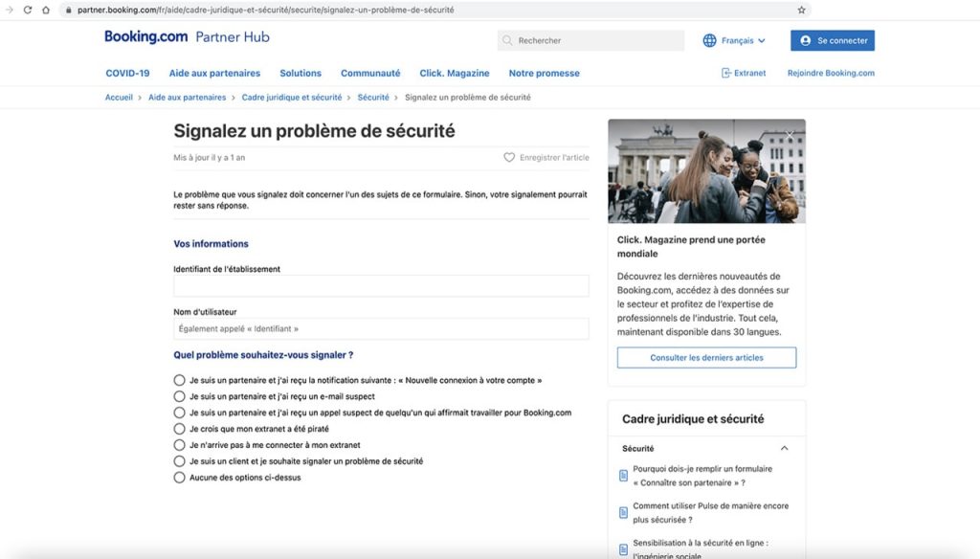This screenshot has height=559, width=980.
Task: Click the user avatar icon in Se connecter
Action: [x=806, y=40]
